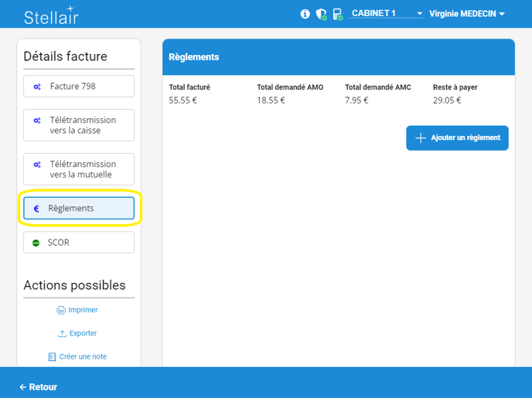Select Télétransmission vers la caisse
The height and width of the screenshot is (398, 532).
[x=79, y=125]
